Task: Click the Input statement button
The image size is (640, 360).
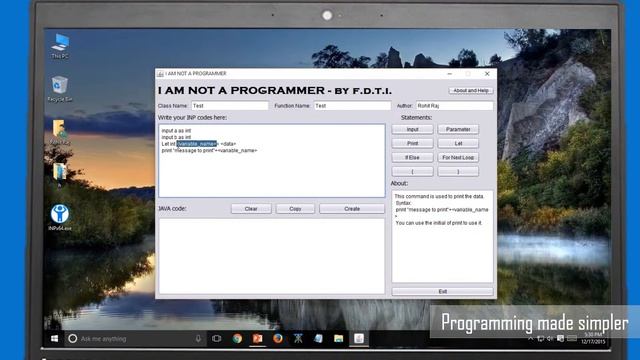Action: point(413,129)
